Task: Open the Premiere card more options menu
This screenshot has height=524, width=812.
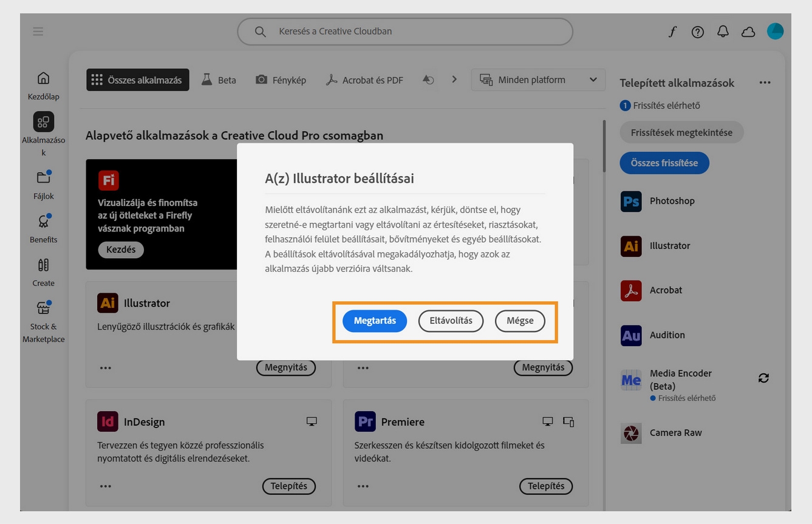Action: click(363, 486)
